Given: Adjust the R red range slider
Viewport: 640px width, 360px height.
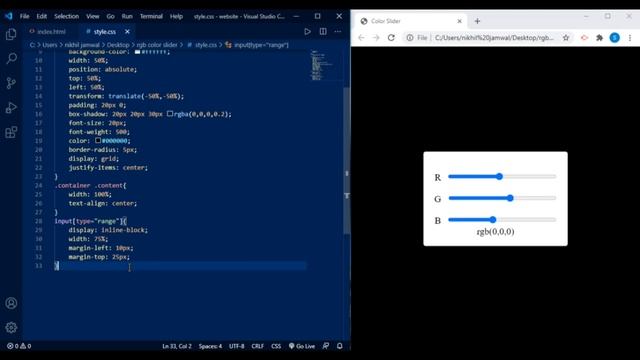Looking at the screenshot, I should [x=502, y=176].
